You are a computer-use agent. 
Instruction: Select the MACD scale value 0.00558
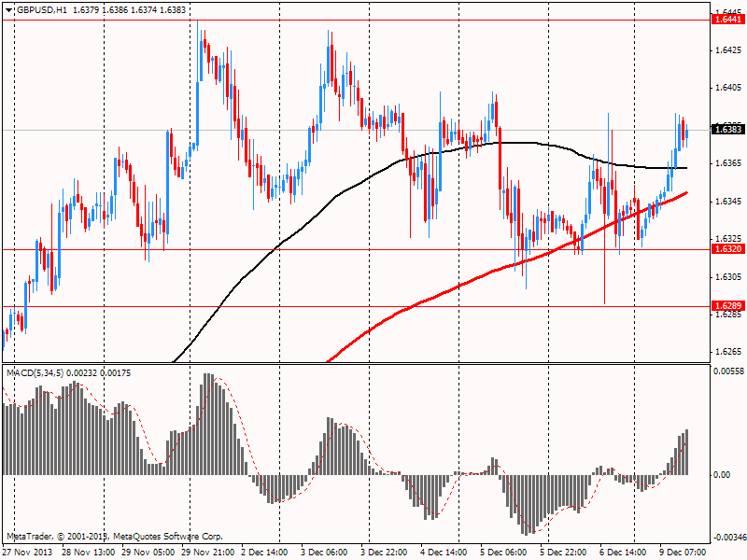pos(729,371)
